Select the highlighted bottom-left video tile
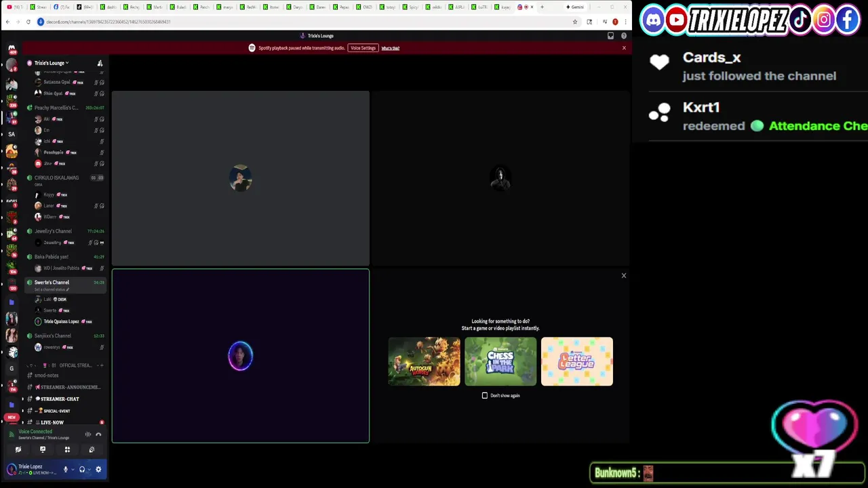The image size is (868, 488). (x=241, y=356)
